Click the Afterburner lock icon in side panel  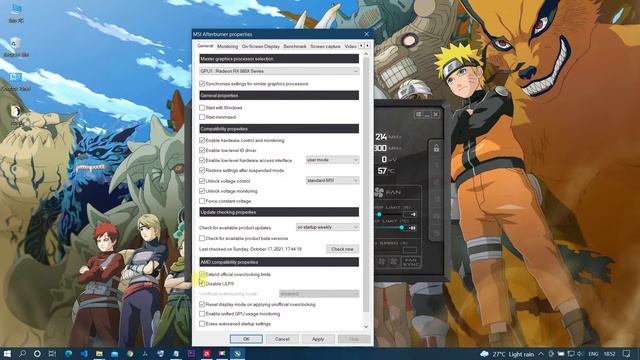coord(436,148)
